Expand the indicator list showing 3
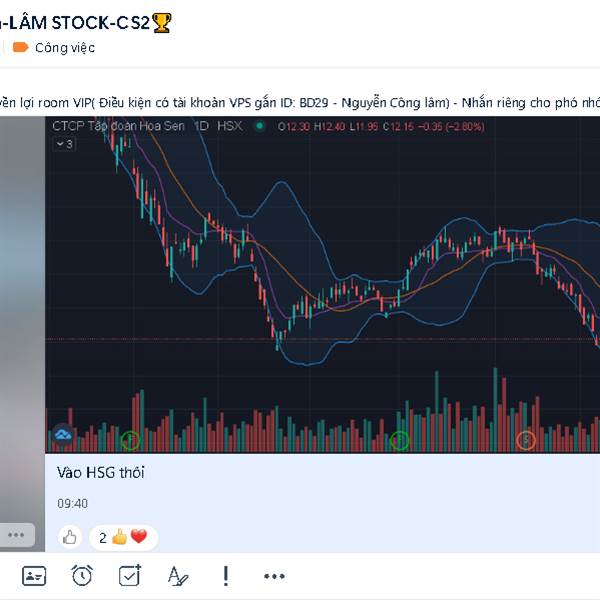This screenshot has height=600, width=600. (x=64, y=144)
